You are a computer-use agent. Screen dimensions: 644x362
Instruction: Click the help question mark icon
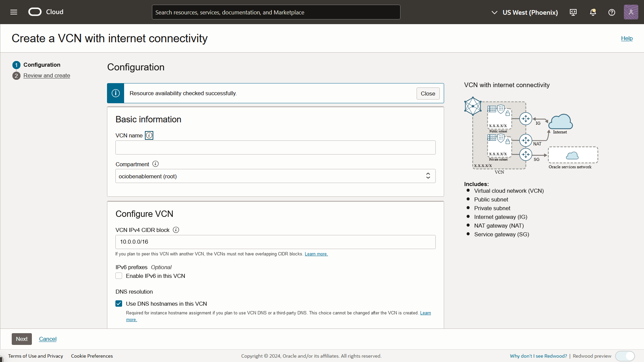[612, 12]
